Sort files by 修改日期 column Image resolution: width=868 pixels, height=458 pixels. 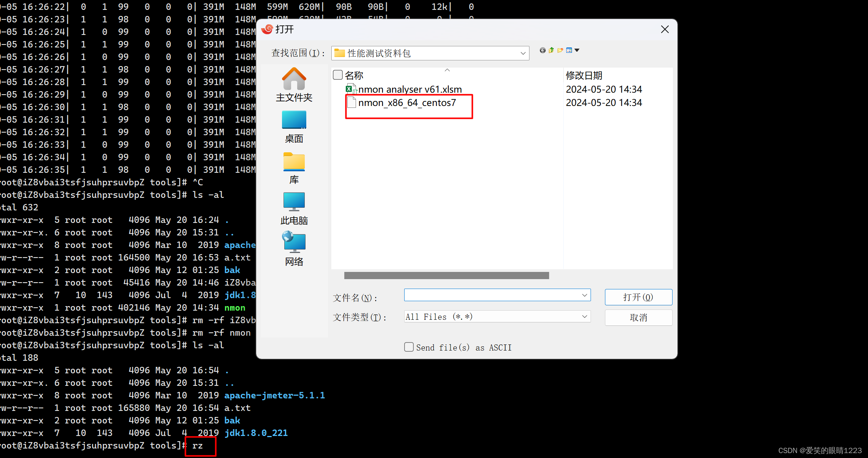(584, 75)
